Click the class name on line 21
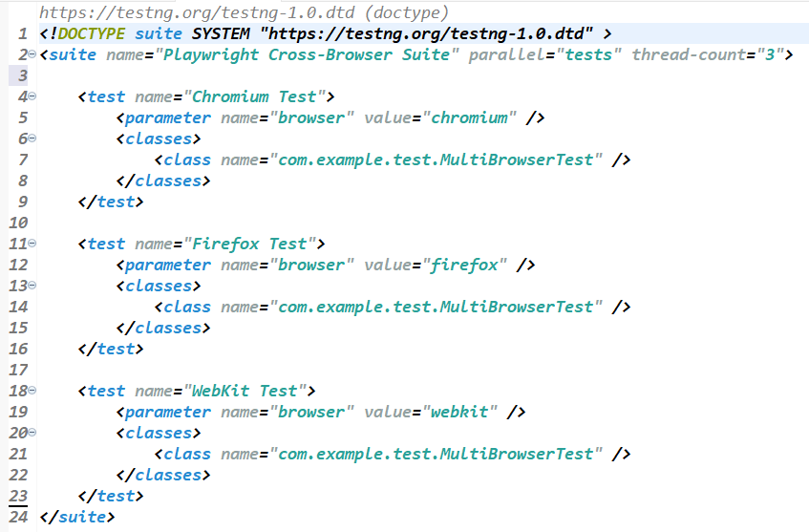The width and height of the screenshot is (809, 532). (x=436, y=454)
